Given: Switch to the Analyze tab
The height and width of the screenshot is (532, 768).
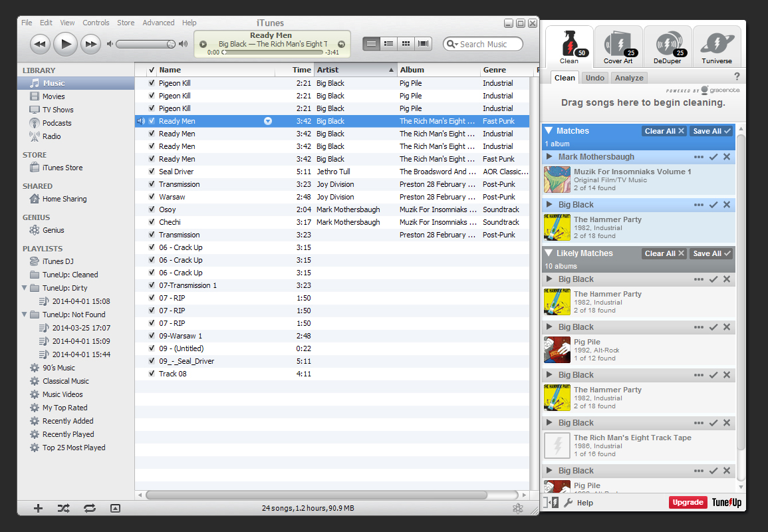Looking at the screenshot, I should pos(629,78).
